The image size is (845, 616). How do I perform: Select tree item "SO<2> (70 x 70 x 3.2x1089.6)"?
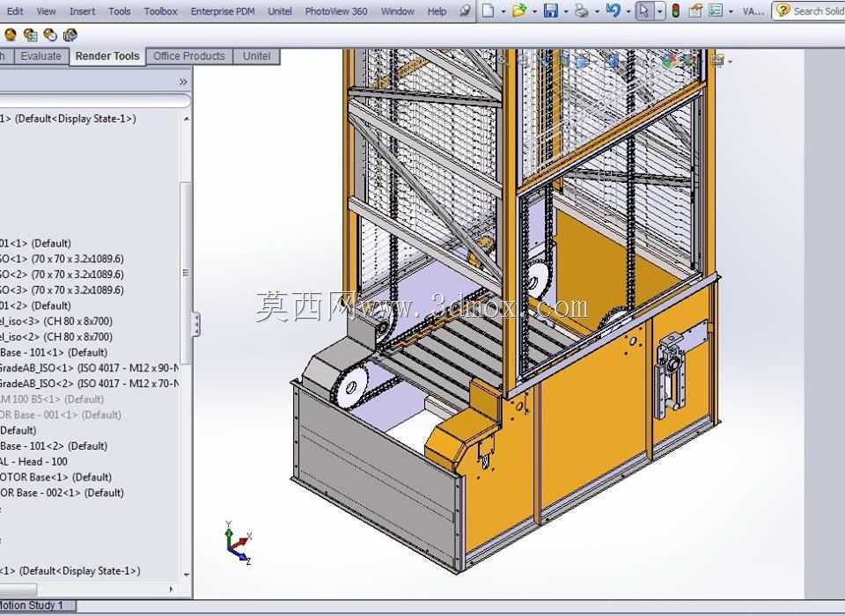coord(62,275)
